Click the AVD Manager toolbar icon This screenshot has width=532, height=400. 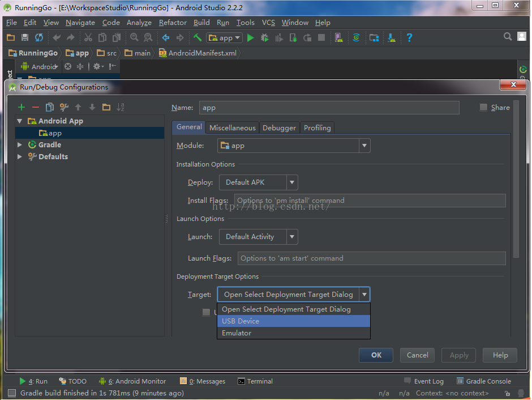pos(338,37)
